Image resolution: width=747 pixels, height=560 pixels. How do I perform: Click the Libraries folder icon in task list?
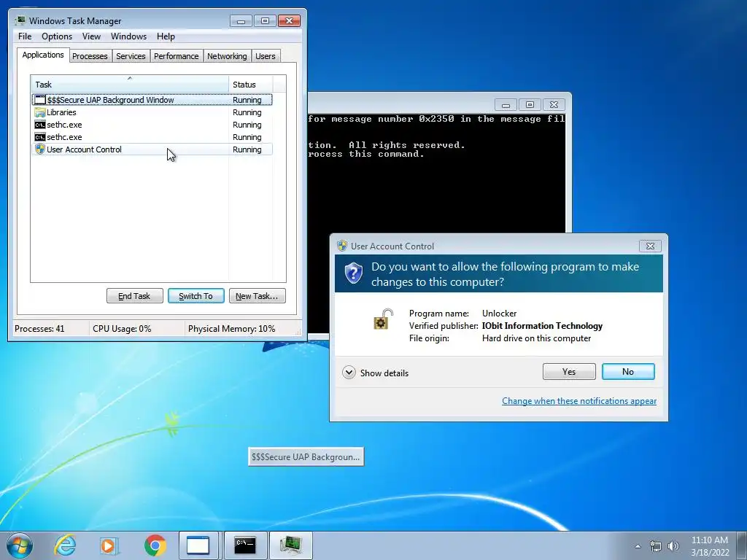point(40,112)
